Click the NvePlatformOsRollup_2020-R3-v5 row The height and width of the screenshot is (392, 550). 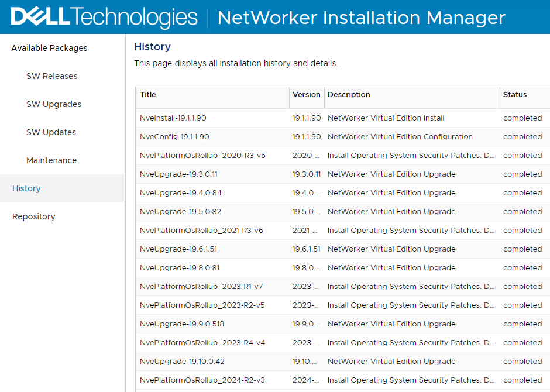(x=202, y=156)
